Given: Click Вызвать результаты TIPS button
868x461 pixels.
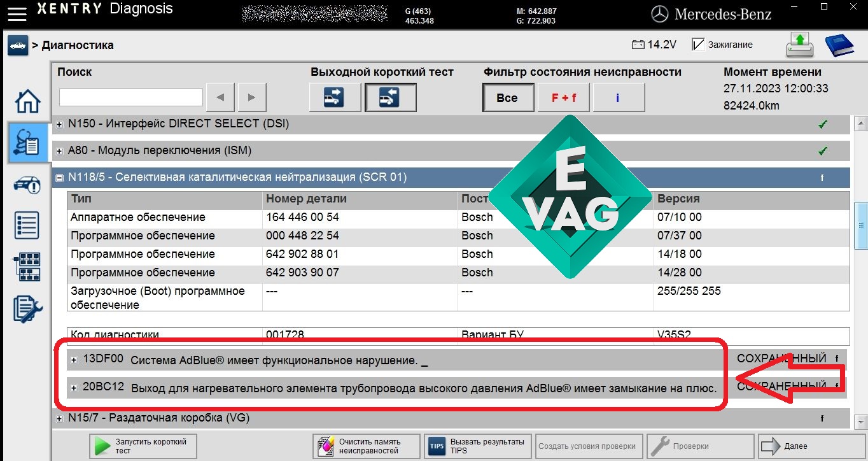Looking at the screenshot, I should coord(477,446).
